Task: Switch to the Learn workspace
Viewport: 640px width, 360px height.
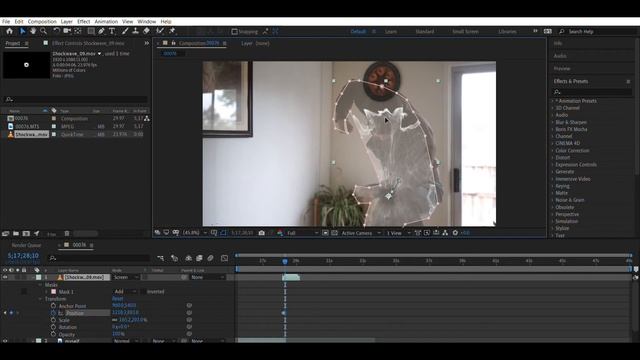Action: [391, 31]
